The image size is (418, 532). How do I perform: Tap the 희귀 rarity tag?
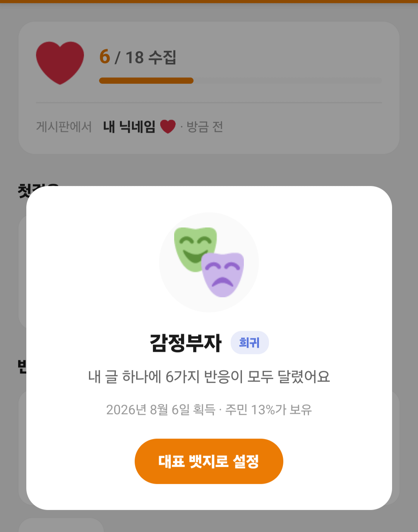tap(250, 343)
